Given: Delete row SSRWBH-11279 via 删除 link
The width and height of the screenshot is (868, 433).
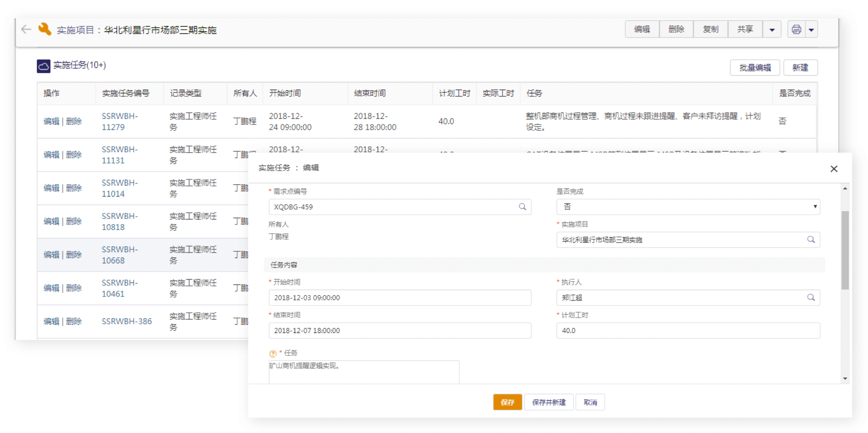Looking at the screenshot, I should [74, 121].
